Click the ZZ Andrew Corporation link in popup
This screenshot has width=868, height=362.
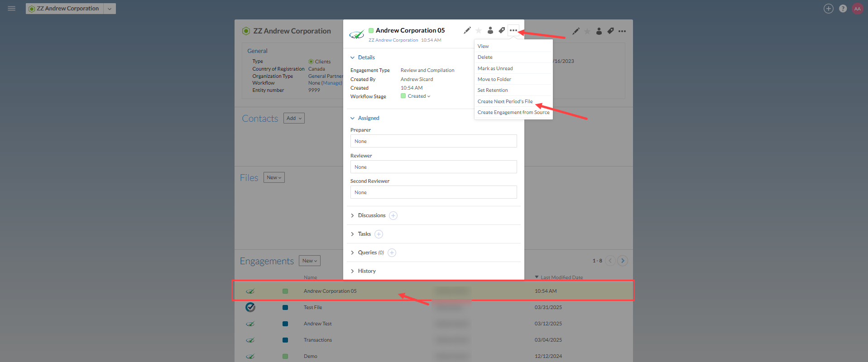393,40
